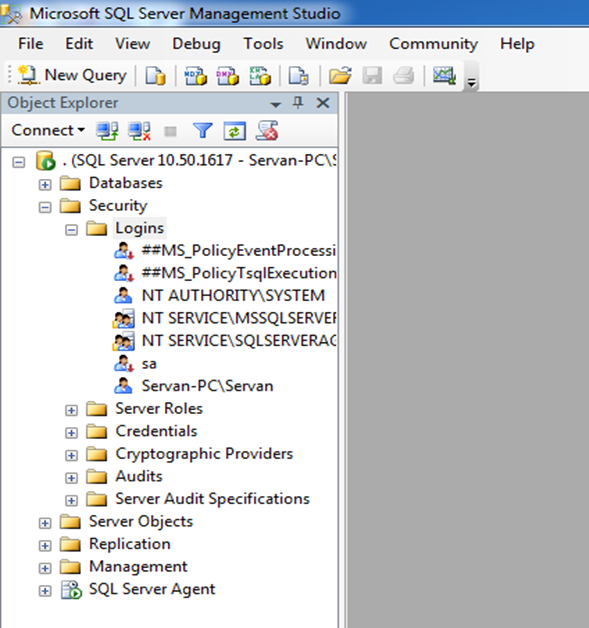Collapse the Logins folder node
Screen dimensions: 589x628
(71, 230)
